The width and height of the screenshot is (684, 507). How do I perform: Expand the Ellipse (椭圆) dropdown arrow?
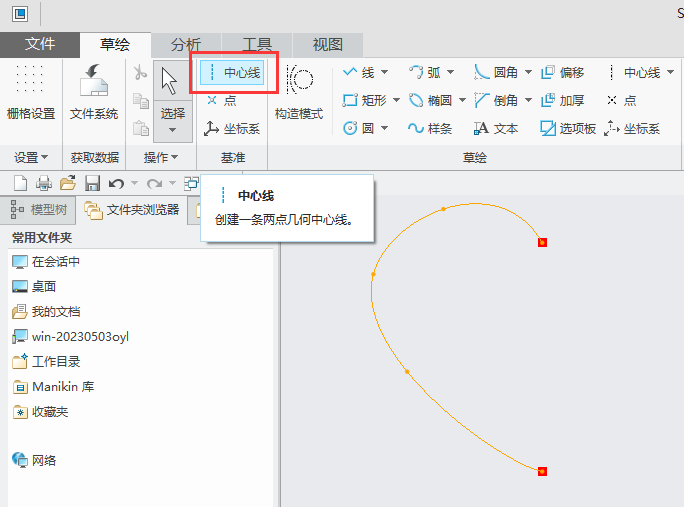(x=462, y=101)
